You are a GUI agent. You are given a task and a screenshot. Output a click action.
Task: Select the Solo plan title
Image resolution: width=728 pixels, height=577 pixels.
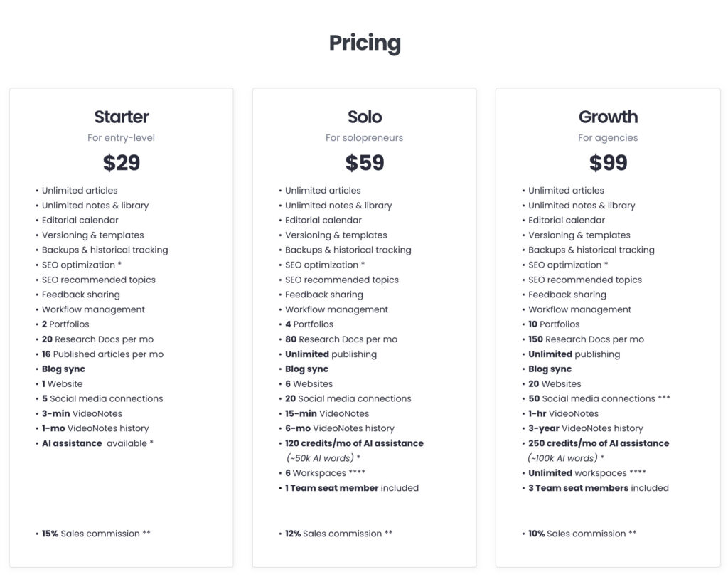tap(365, 117)
